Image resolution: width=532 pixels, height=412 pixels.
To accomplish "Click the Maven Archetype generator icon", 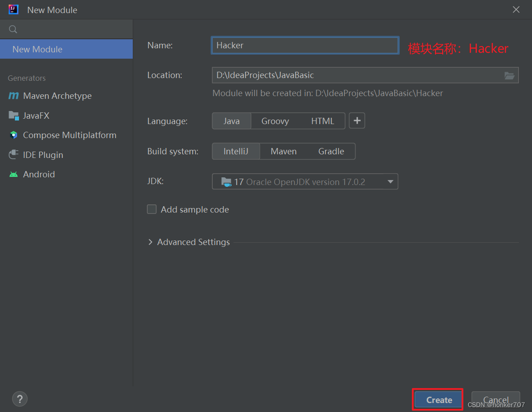I will 14,96.
